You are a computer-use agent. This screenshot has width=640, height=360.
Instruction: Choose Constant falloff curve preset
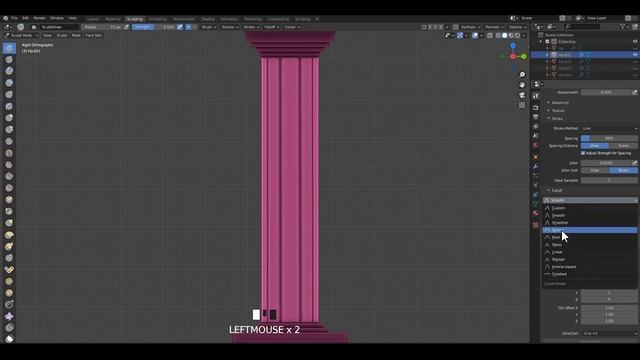point(590,274)
